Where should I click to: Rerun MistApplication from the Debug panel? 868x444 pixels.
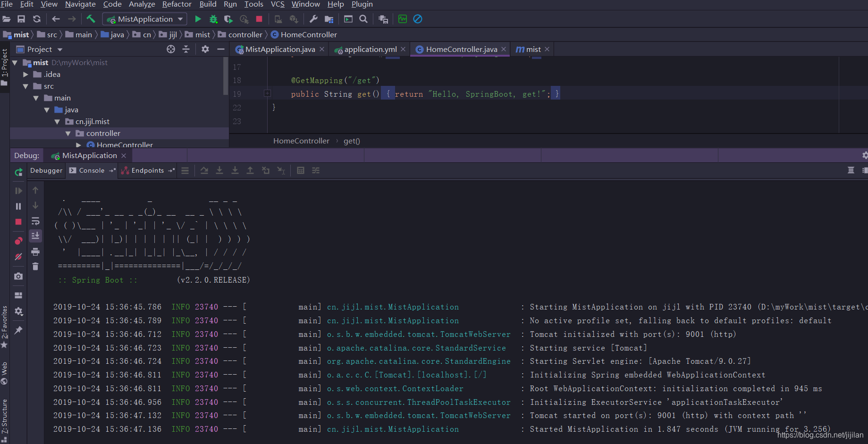[x=18, y=172]
